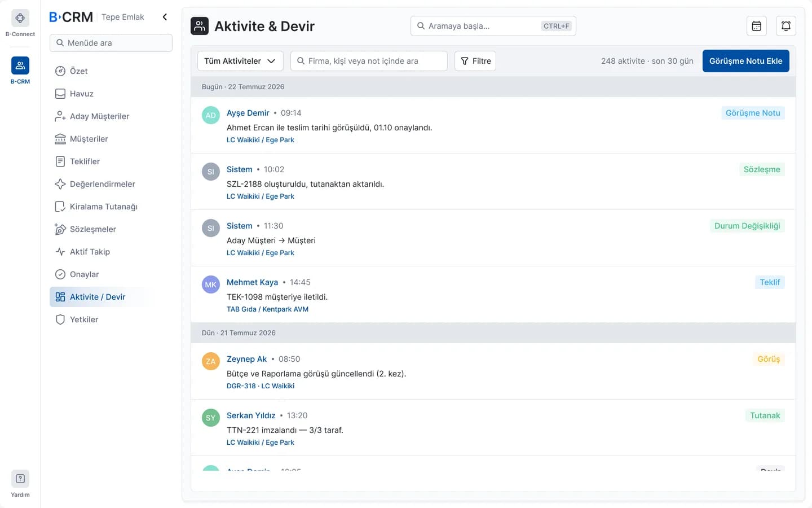Click the Yetkiler shield icon
Screen dimensions: 812x508
tap(60, 319)
